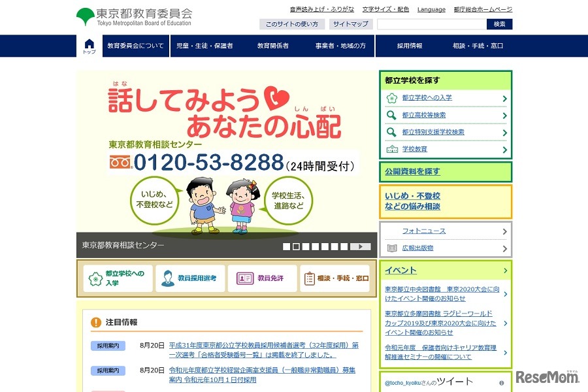Open the 採用情報 navigation menu
The width and height of the screenshot is (588, 392).
[x=408, y=46]
